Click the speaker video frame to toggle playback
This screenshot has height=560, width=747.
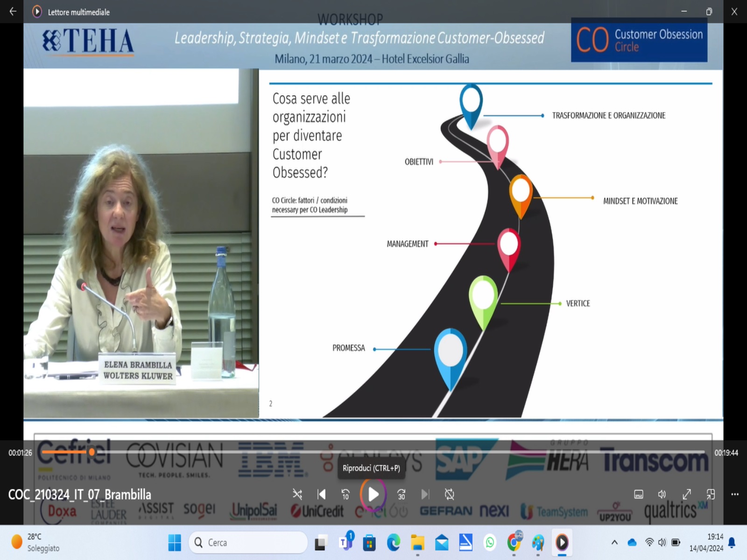[141, 243]
